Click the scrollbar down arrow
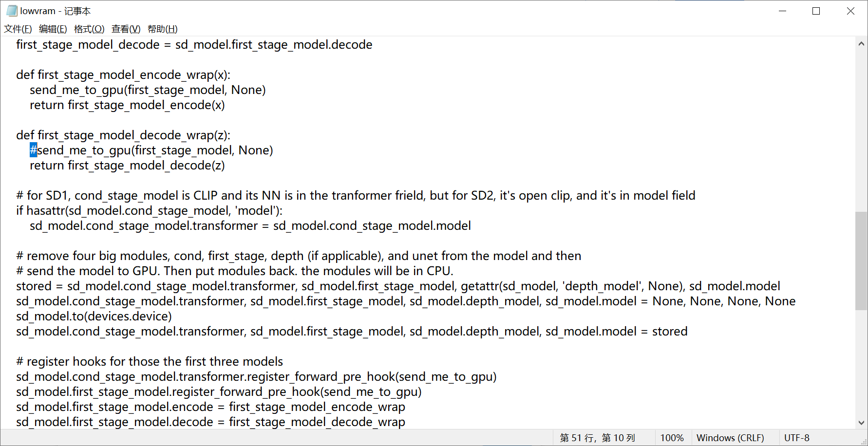 click(861, 423)
